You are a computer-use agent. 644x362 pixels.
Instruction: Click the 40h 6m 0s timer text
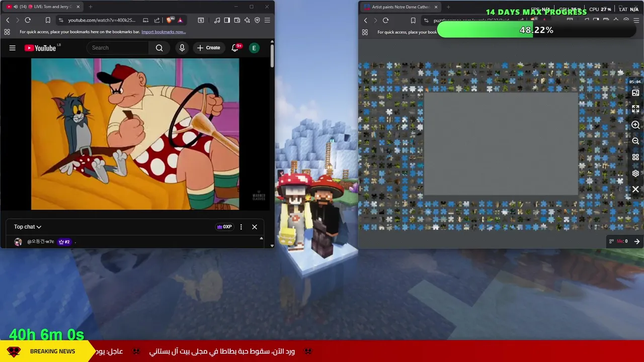coord(46,335)
